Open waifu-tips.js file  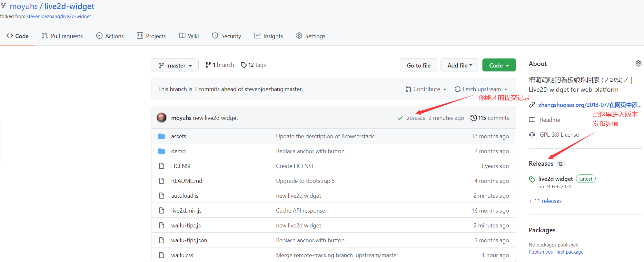(x=186, y=225)
